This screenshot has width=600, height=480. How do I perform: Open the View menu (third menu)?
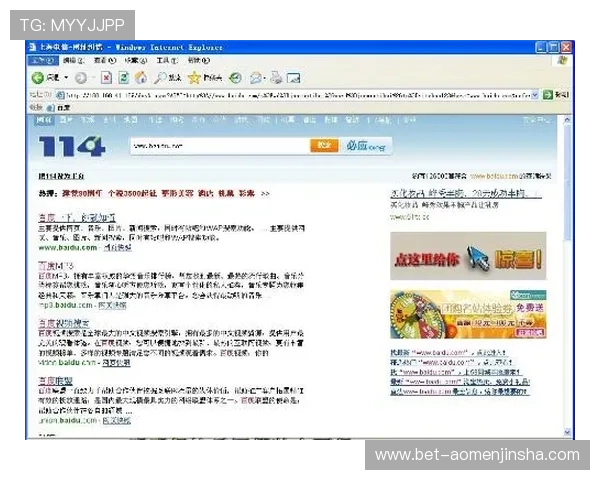pyautogui.click(x=105, y=60)
